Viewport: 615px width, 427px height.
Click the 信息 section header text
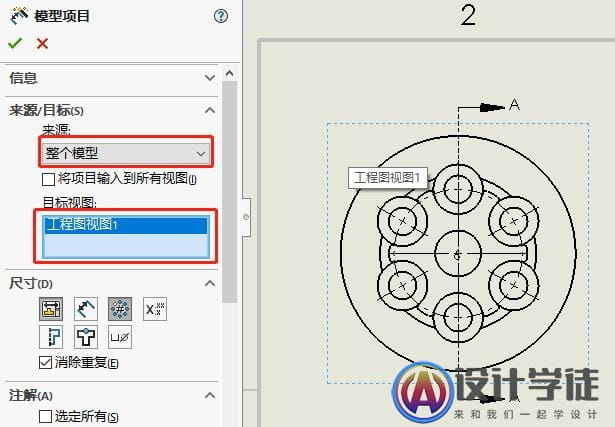[x=23, y=78]
